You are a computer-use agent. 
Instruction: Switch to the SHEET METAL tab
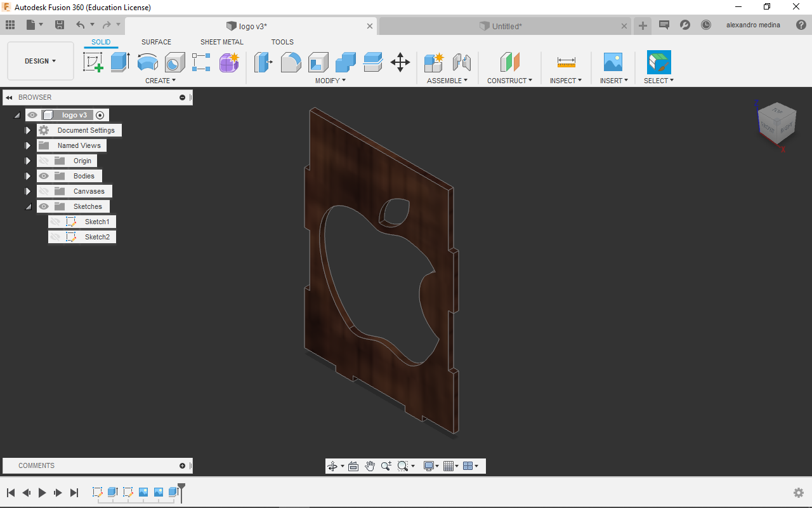(221, 42)
